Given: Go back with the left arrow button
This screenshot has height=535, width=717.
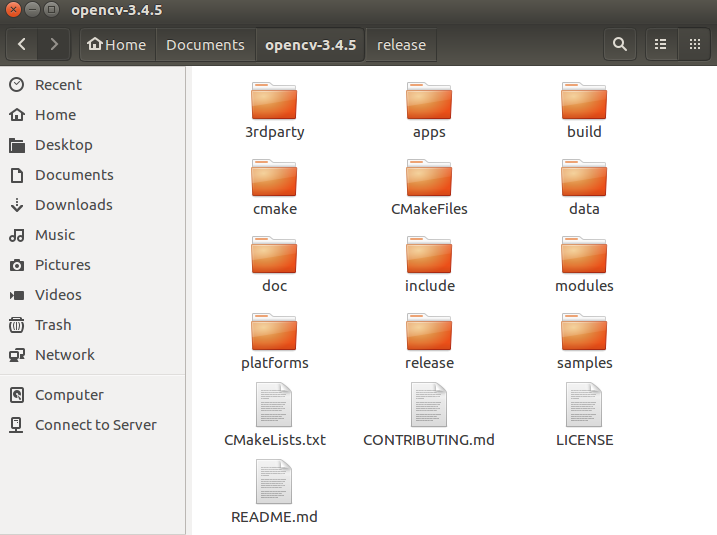Looking at the screenshot, I should [21, 44].
